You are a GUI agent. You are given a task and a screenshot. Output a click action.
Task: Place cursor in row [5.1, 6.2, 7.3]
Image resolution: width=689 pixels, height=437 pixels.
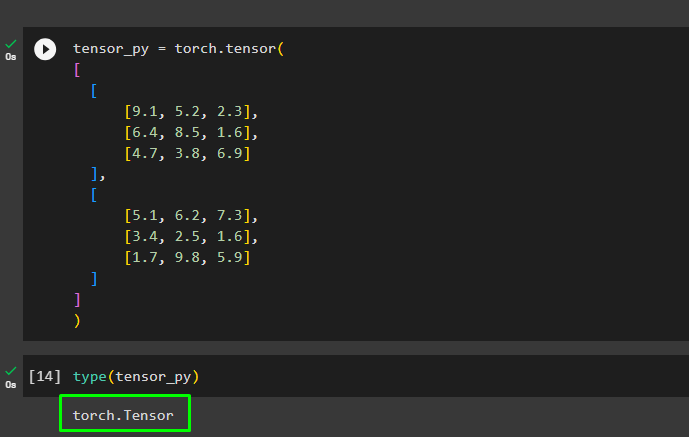[191, 216]
